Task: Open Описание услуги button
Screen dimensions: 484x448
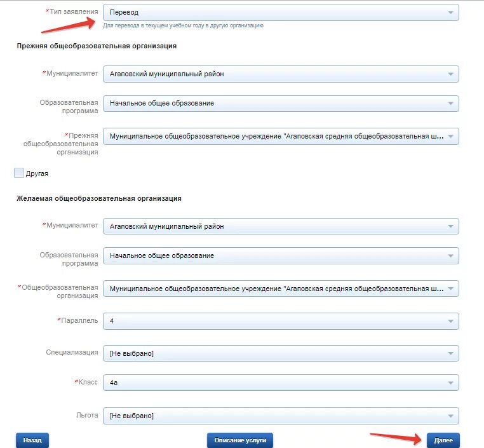Action: click(240, 440)
